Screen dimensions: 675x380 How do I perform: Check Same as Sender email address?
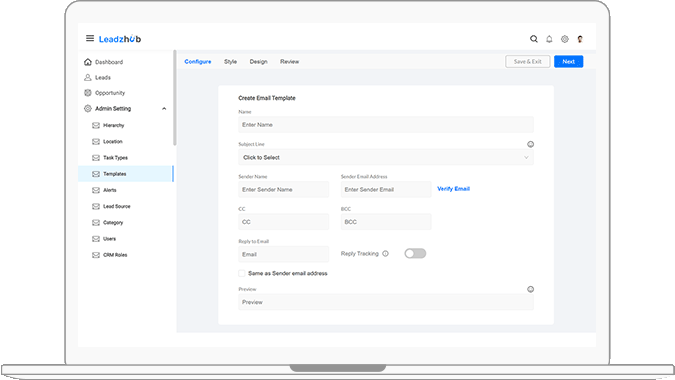242,273
